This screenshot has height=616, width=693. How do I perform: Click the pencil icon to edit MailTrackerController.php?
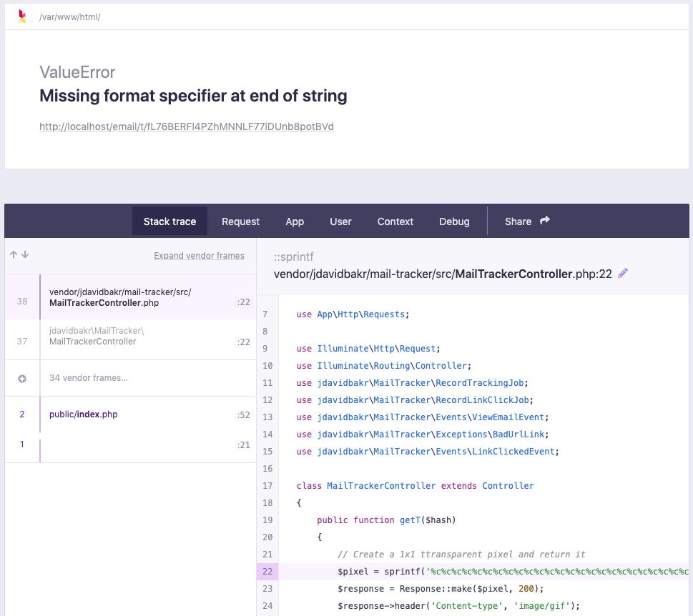tap(622, 273)
